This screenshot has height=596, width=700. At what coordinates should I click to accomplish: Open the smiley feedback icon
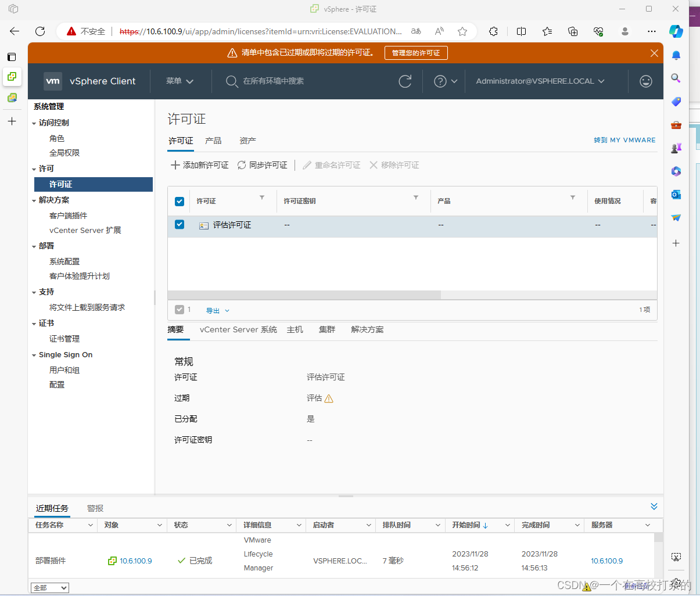pyautogui.click(x=645, y=81)
